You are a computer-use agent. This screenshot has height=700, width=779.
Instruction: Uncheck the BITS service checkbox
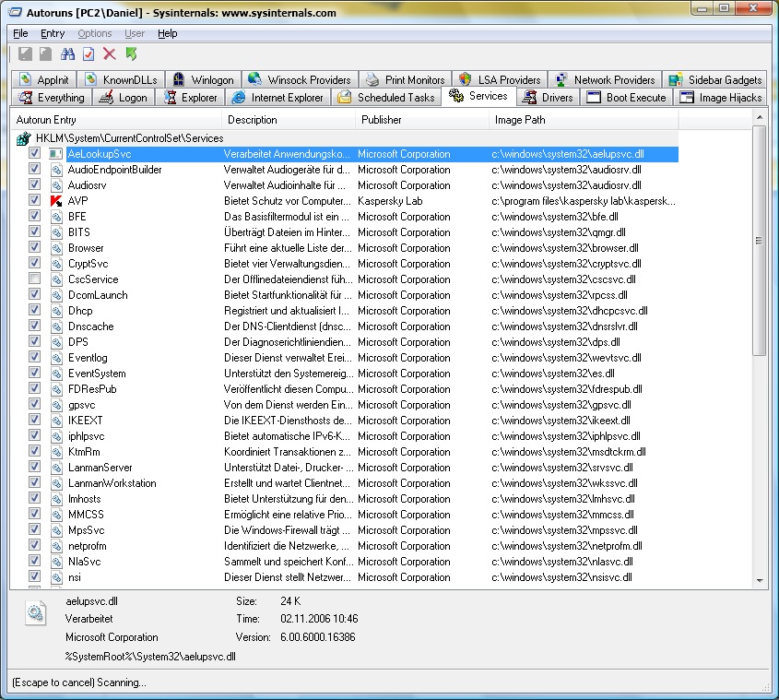click(x=34, y=231)
